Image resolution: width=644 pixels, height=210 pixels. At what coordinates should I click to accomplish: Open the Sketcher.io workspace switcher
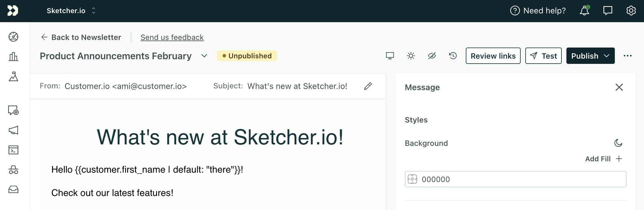71,11
